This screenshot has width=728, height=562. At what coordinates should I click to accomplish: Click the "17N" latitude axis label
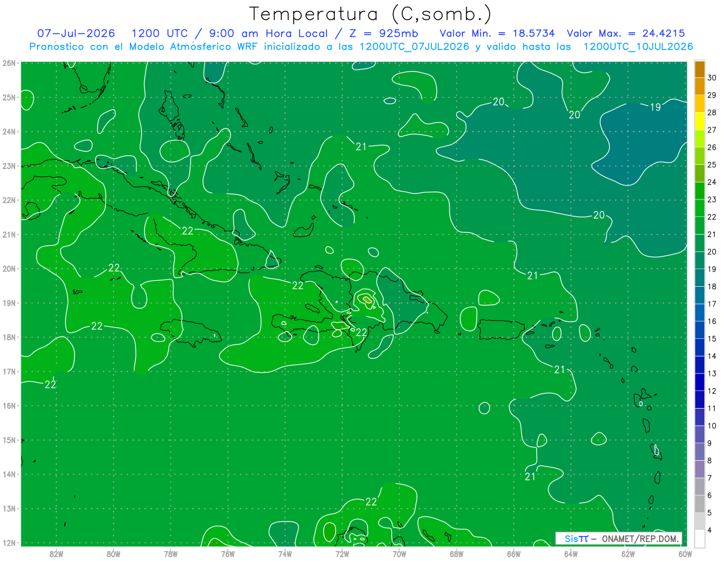click(x=8, y=371)
